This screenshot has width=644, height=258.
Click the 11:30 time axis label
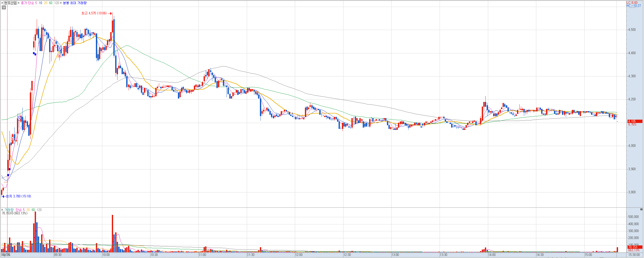[x=251, y=255]
